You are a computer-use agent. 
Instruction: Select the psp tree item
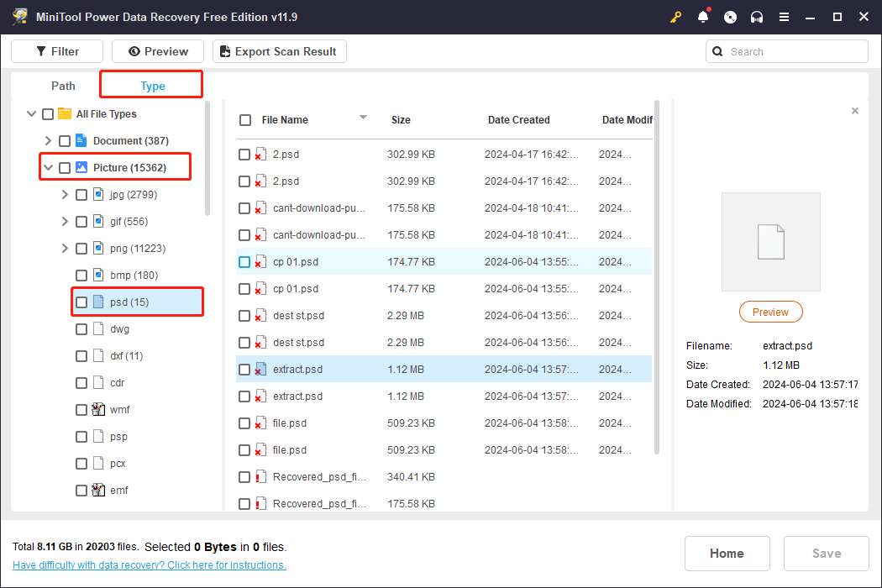pyautogui.click(x=118, y=437)
